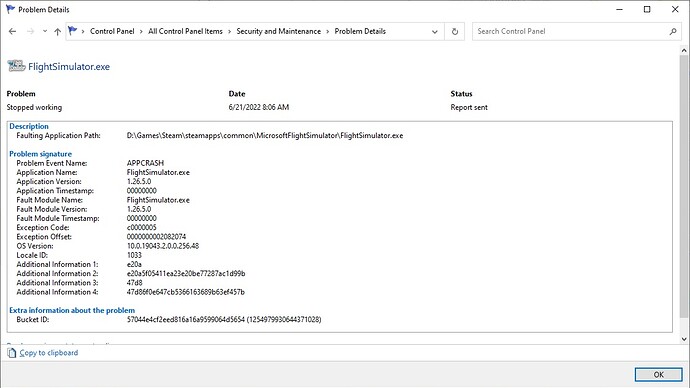This screenshot has height=388, width=690.
Task: Select Exception Offset value 0000000002082074
Action: tap(156, 237)
